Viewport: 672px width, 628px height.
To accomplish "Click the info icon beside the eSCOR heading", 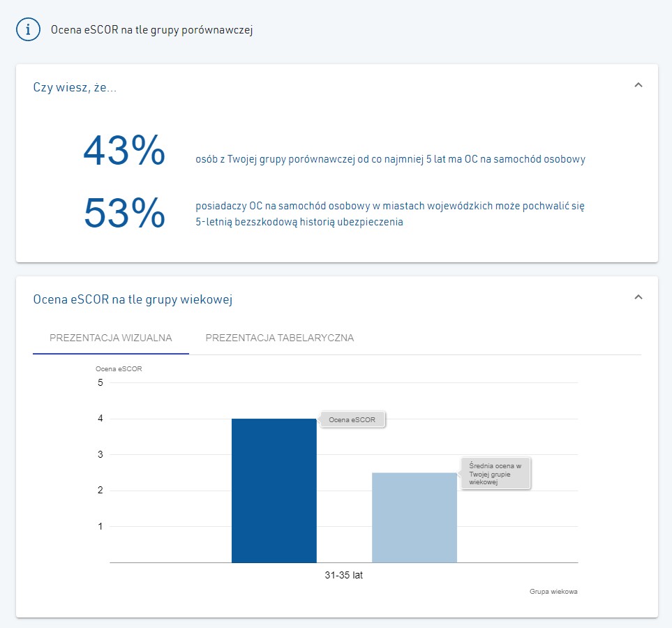I will pos(29,29).
